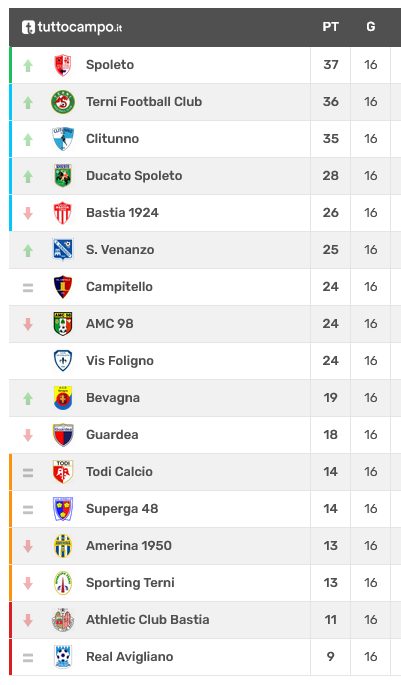The height and width of the screenshot is (685, 401).
Task: Click the tuttocampo.it logo
Action: (x=72, y=27)
